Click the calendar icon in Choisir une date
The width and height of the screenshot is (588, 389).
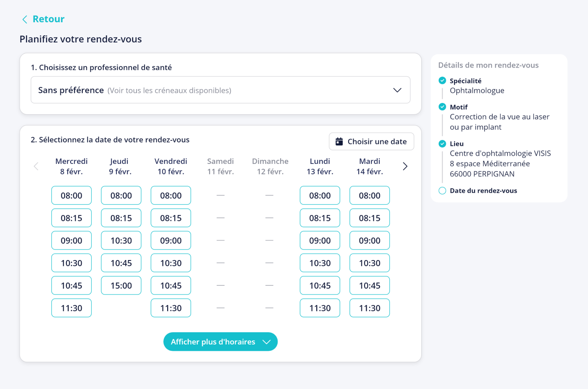(339, 142)
